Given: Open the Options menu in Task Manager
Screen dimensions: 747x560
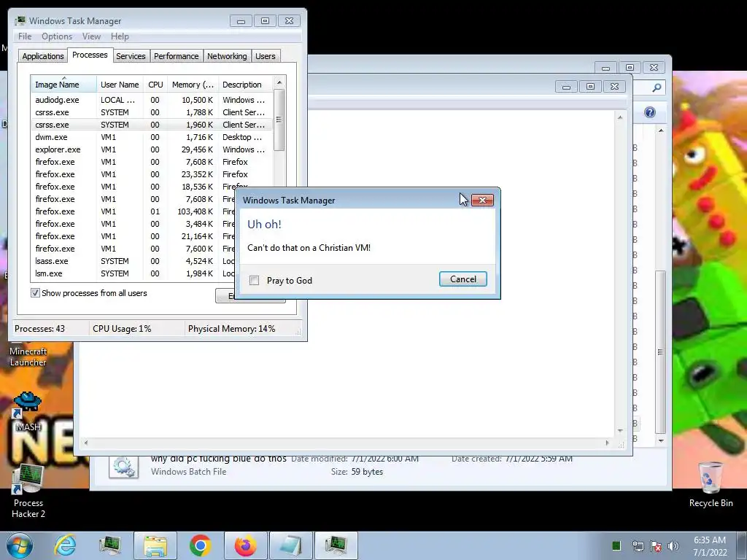Looking at the screenshot, I should click(57, 36).
